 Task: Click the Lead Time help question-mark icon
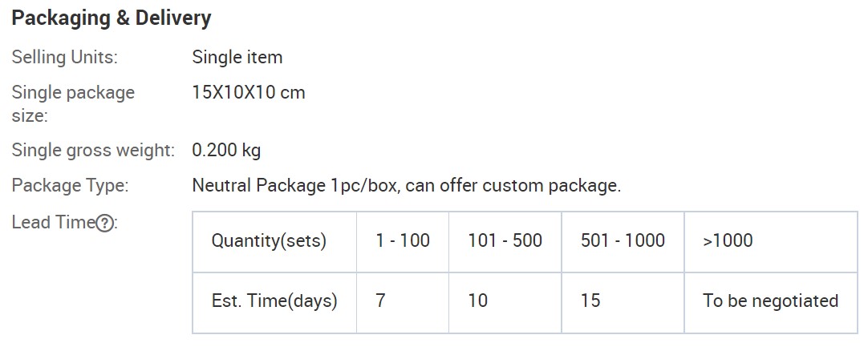[104, 224]
